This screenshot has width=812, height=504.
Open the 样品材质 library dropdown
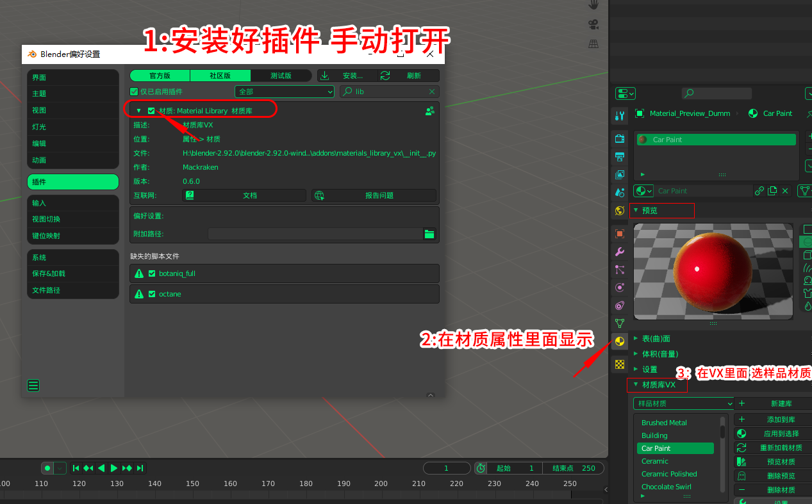(x=683, y=403)
